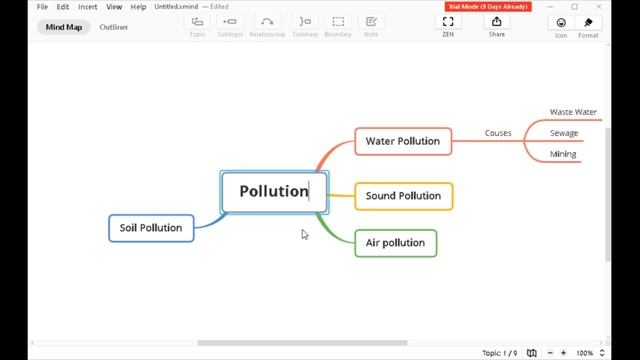The image size is (640, 360).
Task: Click the Topic 1 / 9 status text
Action: 499,353
